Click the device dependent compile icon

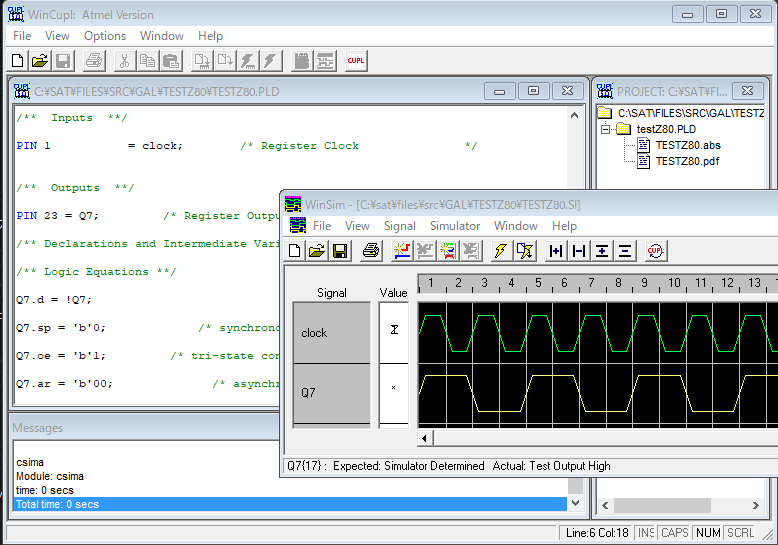(201, 61)
